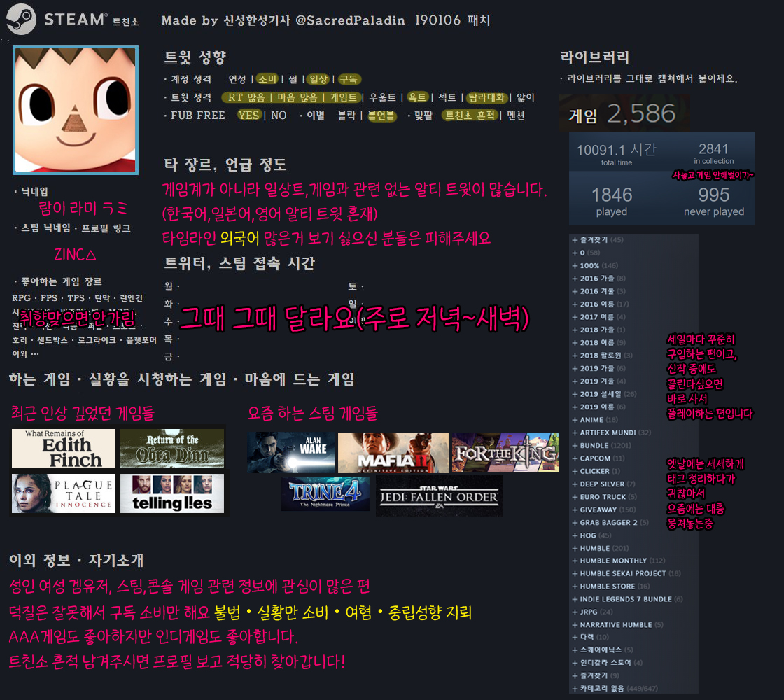Open the Mafia II game banner
The width and height of the screenshot is (784, 700).
pos(393,452)
